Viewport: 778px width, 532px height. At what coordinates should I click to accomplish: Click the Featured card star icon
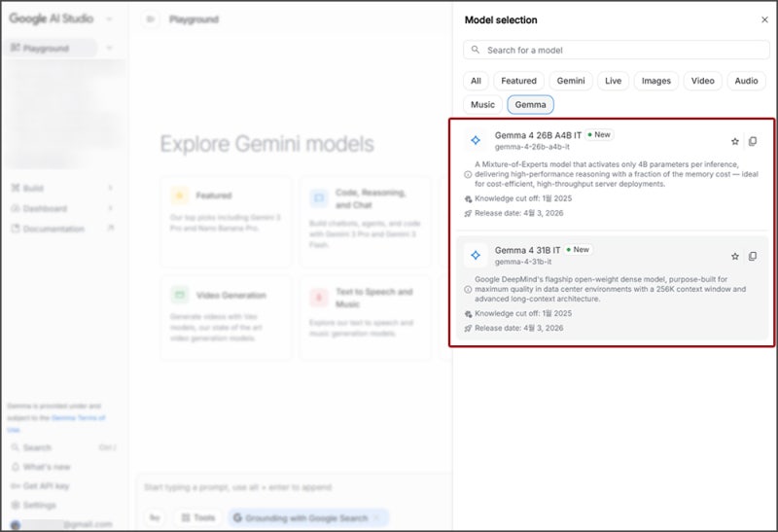pos(180,195)
